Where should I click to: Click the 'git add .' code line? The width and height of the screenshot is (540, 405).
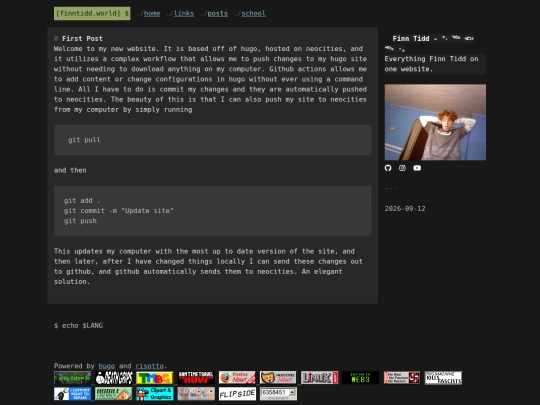(82, 200)
